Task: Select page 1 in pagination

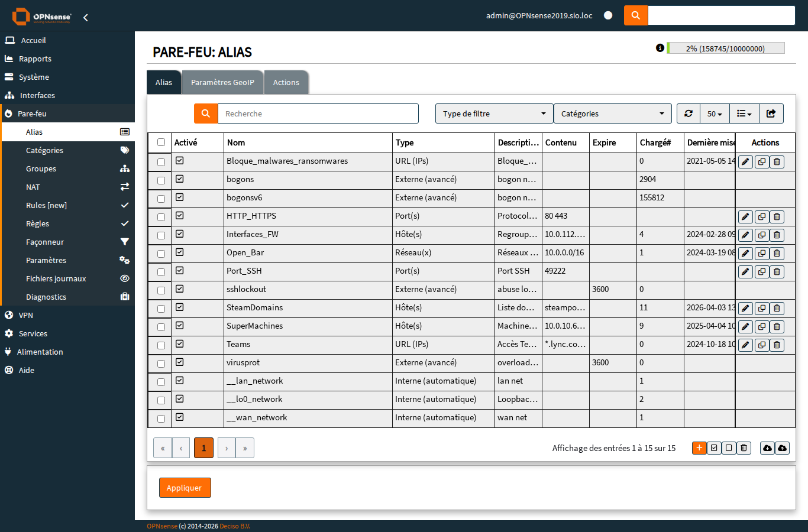Action: point(203,448)
